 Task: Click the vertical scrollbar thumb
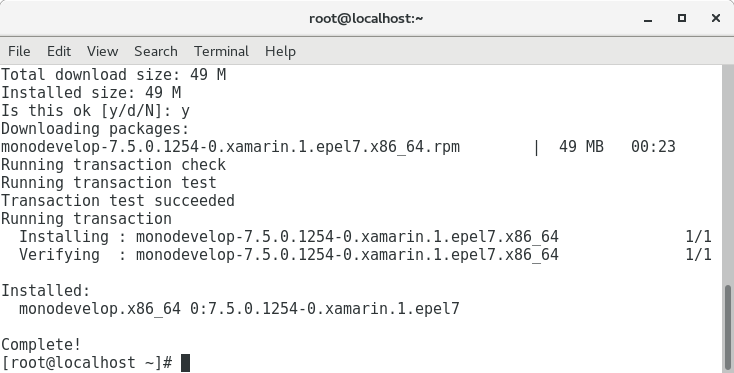728,327
